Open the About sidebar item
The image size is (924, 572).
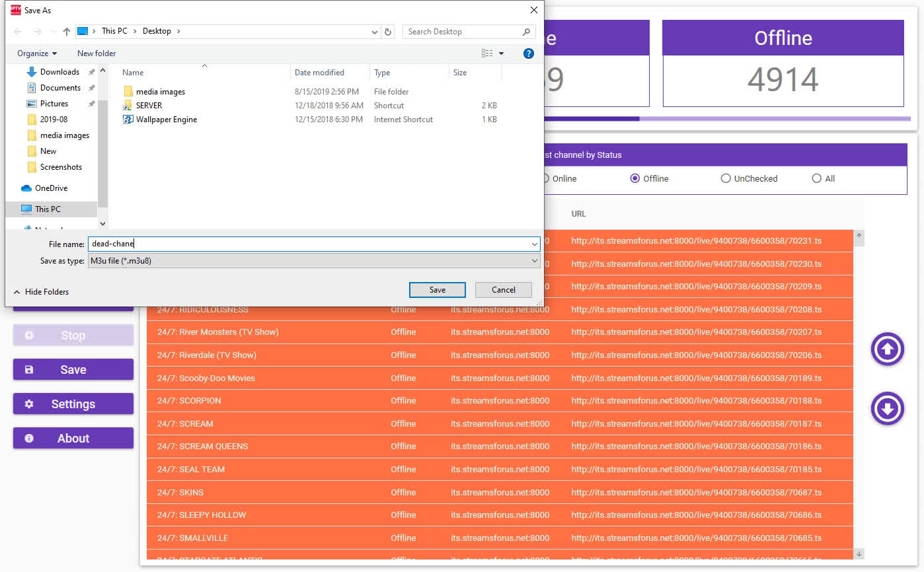pos(73,439)
